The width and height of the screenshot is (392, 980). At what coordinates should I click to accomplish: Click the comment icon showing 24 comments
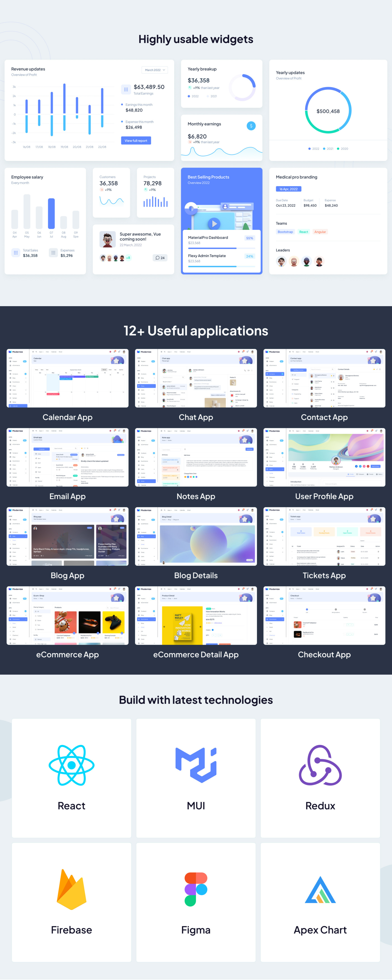click(x=160, y=258)
